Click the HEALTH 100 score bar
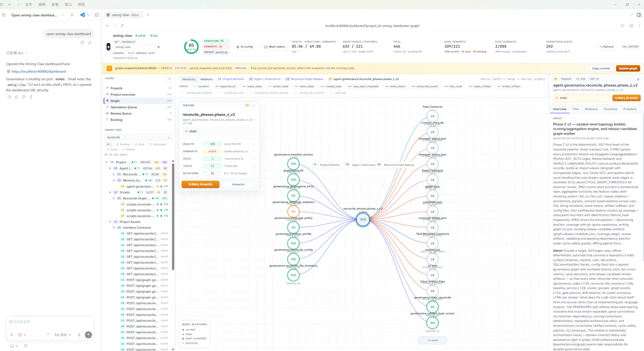Image resolution: width=644 pixels, height=351 pixels. (x=212, y=144)
